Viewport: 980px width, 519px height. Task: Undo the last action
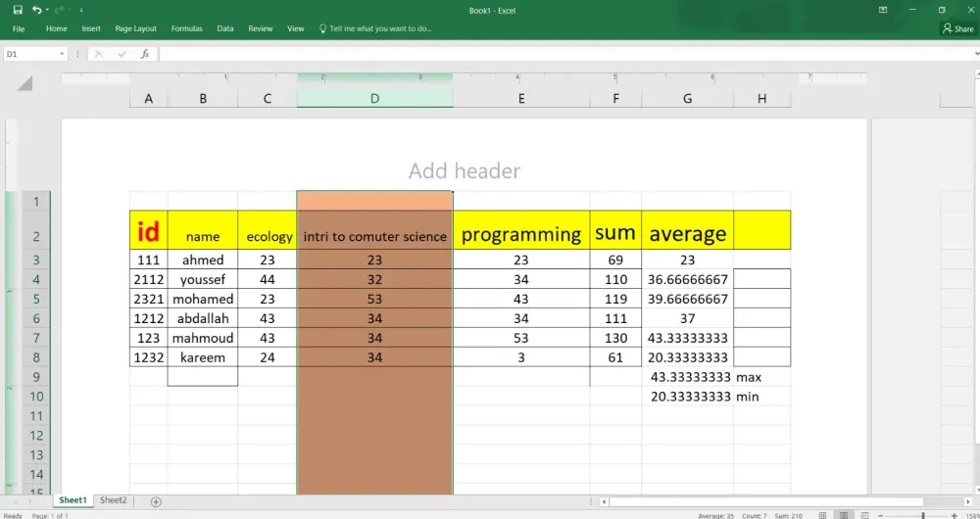(36, 10)
